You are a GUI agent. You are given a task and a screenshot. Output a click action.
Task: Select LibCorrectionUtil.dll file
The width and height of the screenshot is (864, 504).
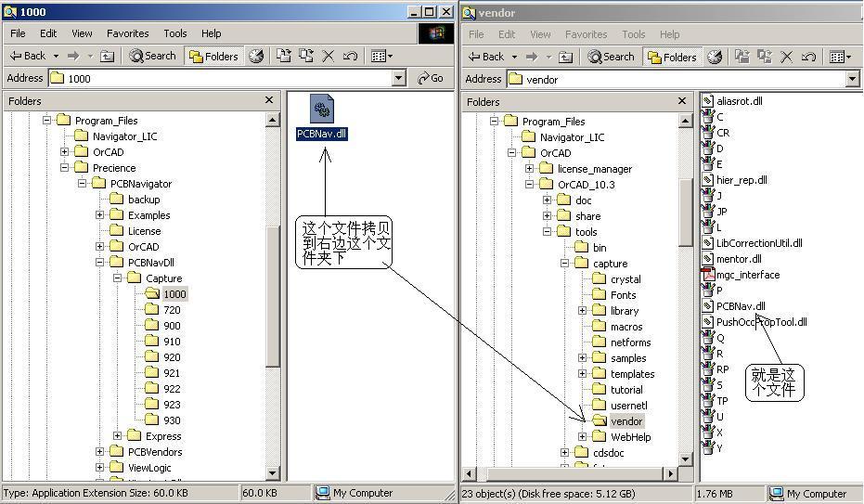(753, 243)
